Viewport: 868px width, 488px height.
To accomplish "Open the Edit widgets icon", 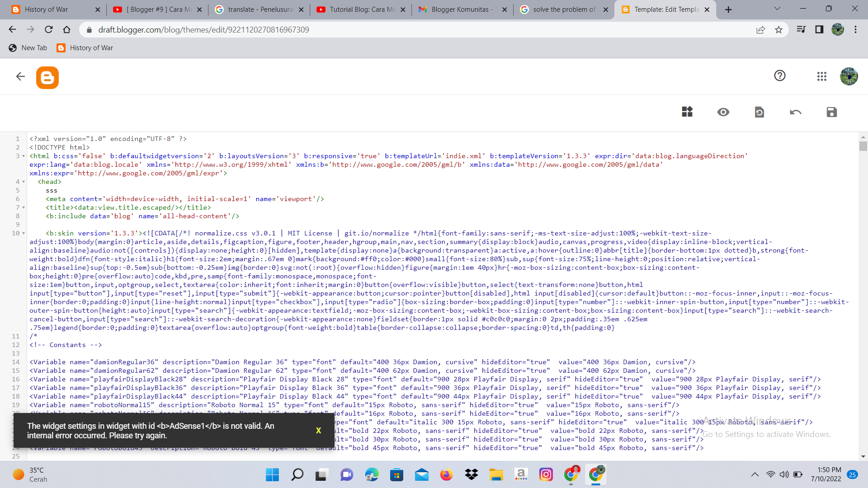I will point(687,112).
